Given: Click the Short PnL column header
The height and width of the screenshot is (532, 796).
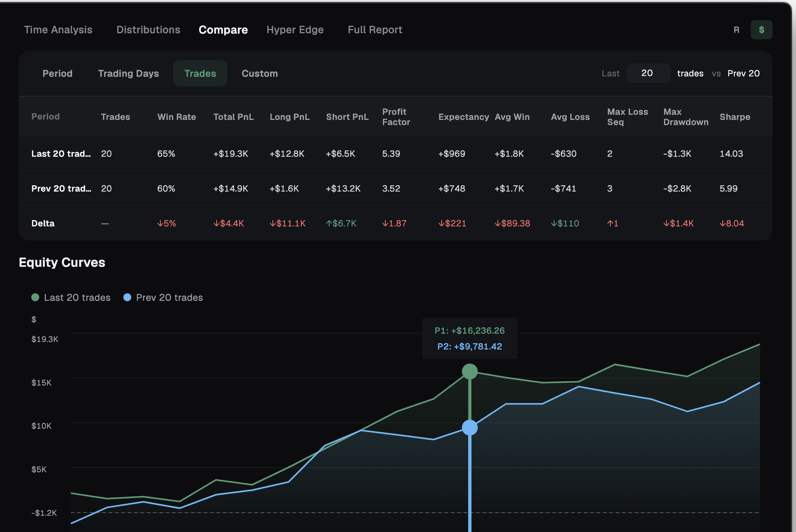Looking at the screenshot, I should [347, 117].
